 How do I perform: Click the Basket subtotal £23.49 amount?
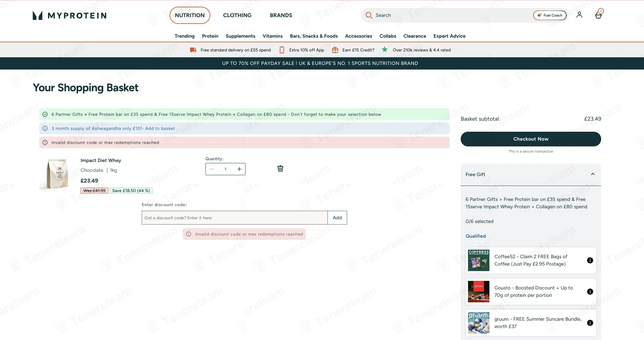coord(593,119)
